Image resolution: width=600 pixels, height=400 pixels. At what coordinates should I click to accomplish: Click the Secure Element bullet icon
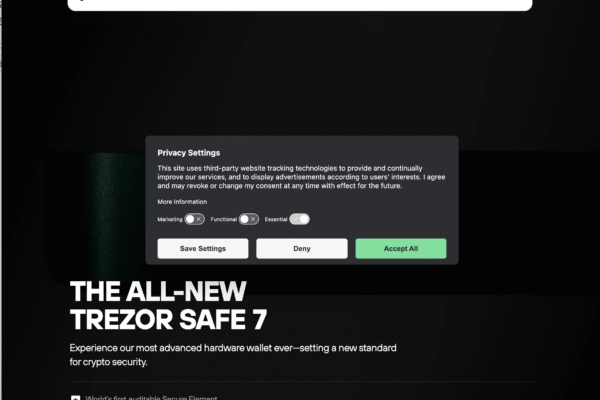pyautogui.click(x=76, y=398)
